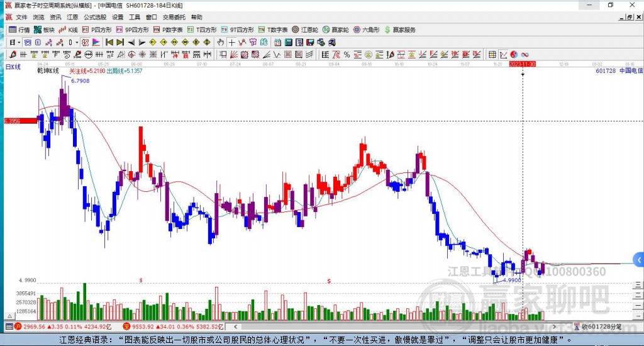Jump to last bar with skip-to-end icon
Viewport: 644px width, 346px height.
click(120, 42)
